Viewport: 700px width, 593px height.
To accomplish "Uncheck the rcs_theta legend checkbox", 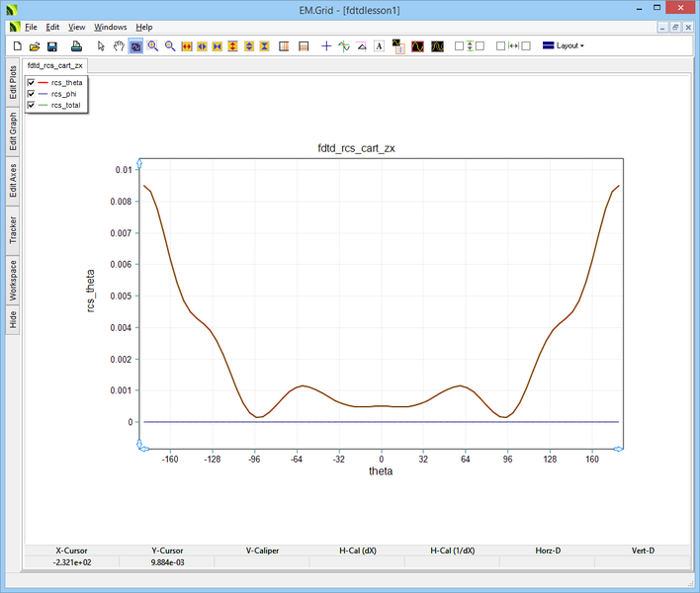I will click(32, 82).
